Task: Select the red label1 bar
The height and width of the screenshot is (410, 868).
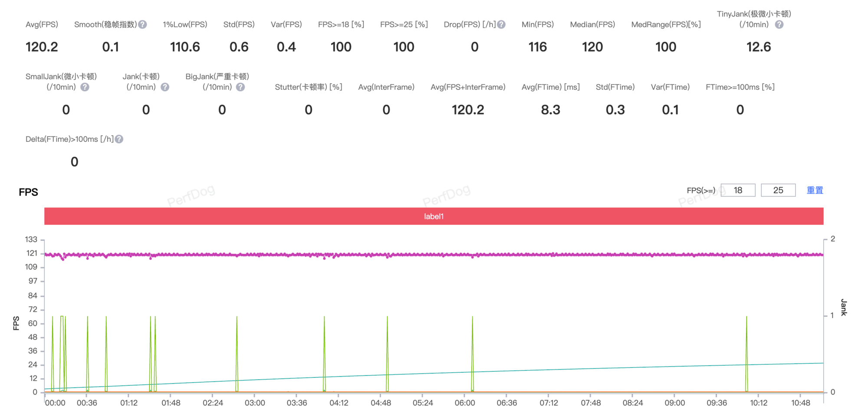Action: (434, 216)
